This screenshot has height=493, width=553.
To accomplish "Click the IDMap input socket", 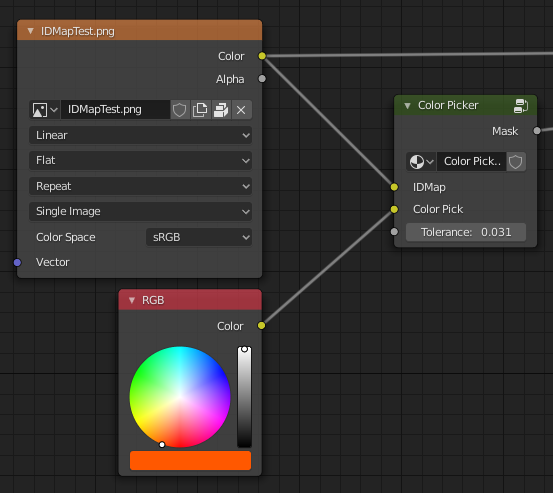I will click(x=394, y=187).
